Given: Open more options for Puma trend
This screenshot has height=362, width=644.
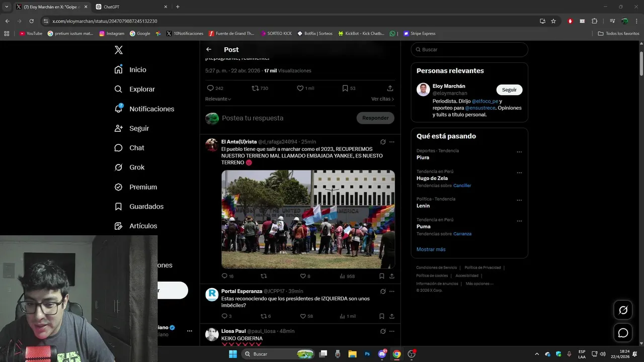Looking at the screenshot, I should click(x=519, y=221).
